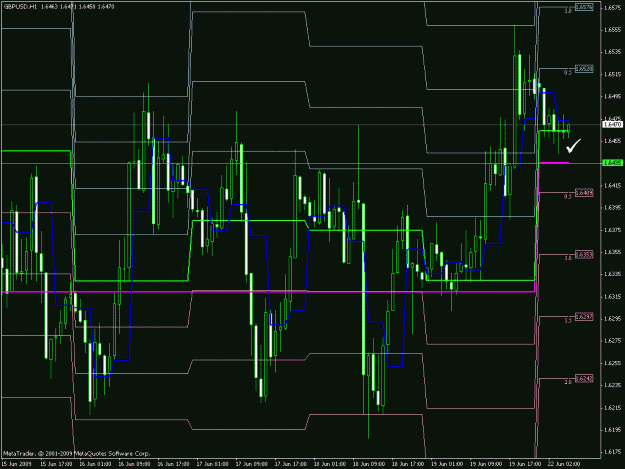
Task: Click the boxed pink level label 1.6353
Action: point(584,255)
